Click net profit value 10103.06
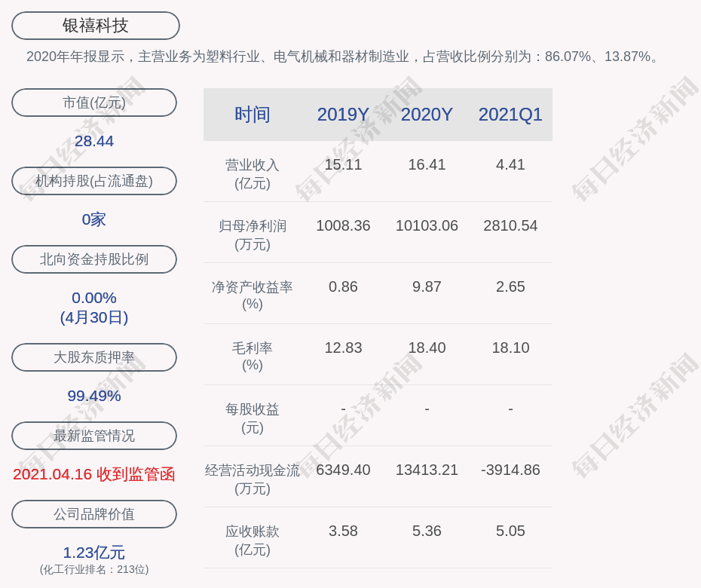The width and height of the screenshot is (701, 588). click(427, 226)
